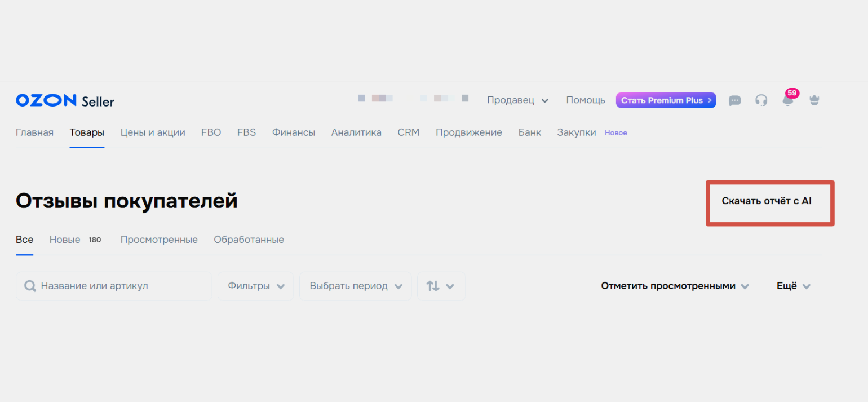868x402 pixels.
Task: Go to Цены и акции menu
Action: tap(153, 132)
